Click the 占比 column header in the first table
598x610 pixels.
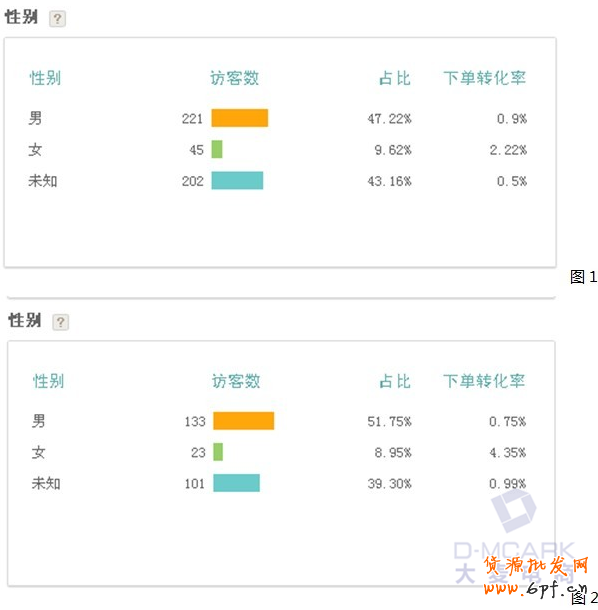pos(395,78)
